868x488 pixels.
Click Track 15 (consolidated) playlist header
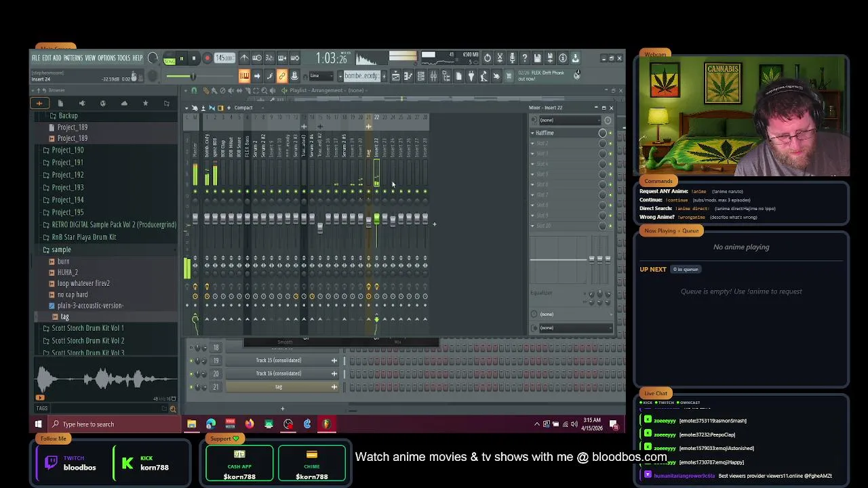279,361
